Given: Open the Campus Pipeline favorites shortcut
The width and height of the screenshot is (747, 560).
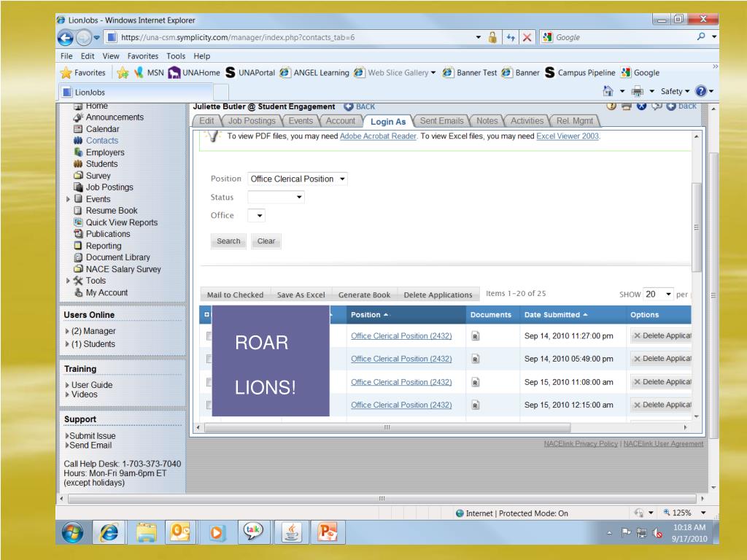Looking at the screenshot, I should [580, 73].
